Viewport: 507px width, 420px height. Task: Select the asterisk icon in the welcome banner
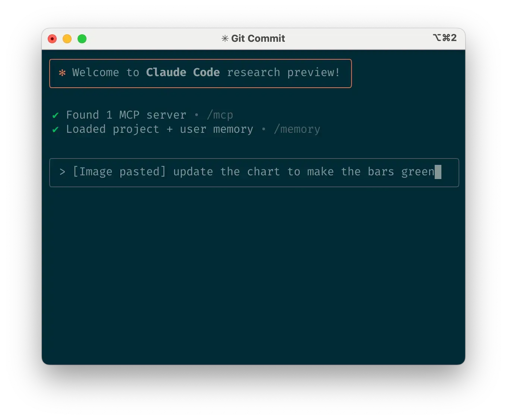[x=62, y=73]
